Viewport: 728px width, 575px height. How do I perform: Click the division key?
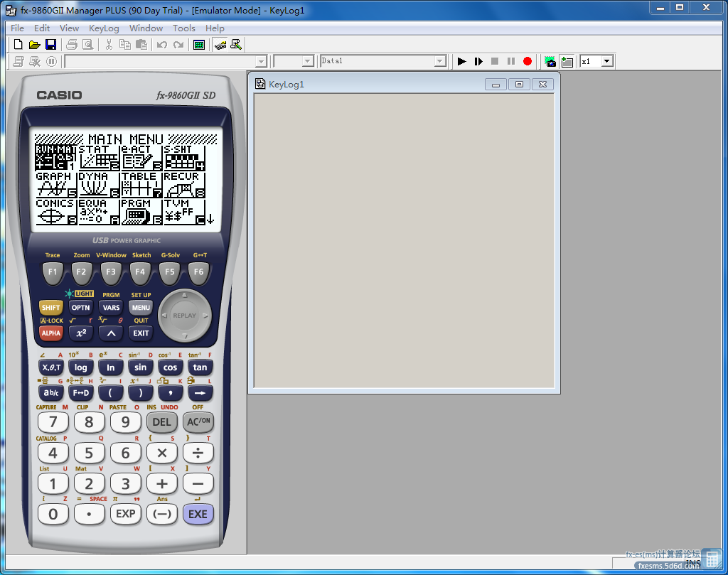[x=198, y=453]
